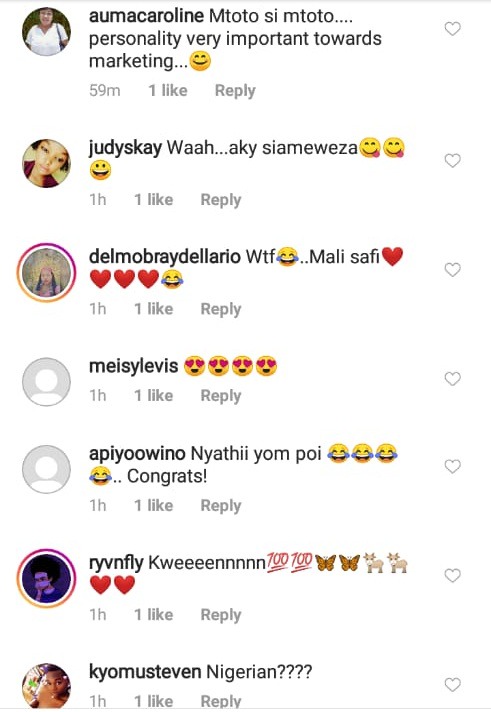
Task: Like aumacaroline's comment with the heart icon
Action: point(452,29)
